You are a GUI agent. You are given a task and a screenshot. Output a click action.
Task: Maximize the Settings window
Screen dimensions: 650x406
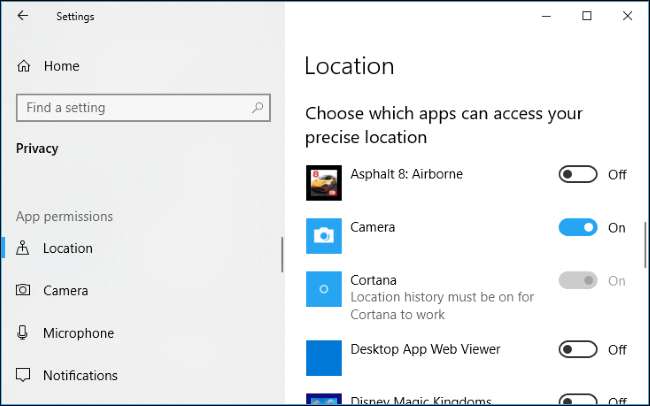(587, 16)
